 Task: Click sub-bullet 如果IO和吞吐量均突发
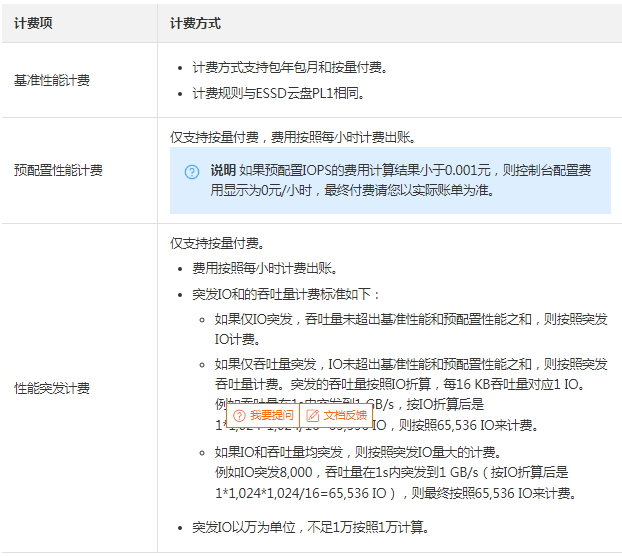358,452
